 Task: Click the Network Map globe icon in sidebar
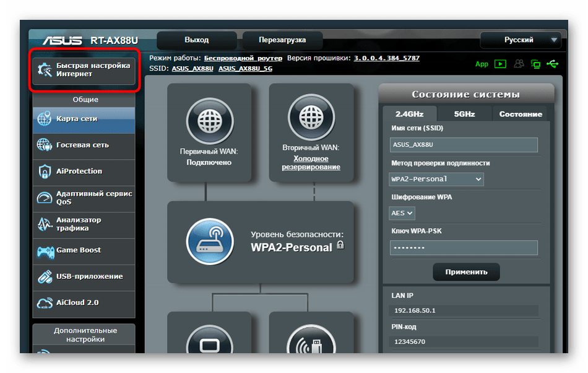click(44, 118)
